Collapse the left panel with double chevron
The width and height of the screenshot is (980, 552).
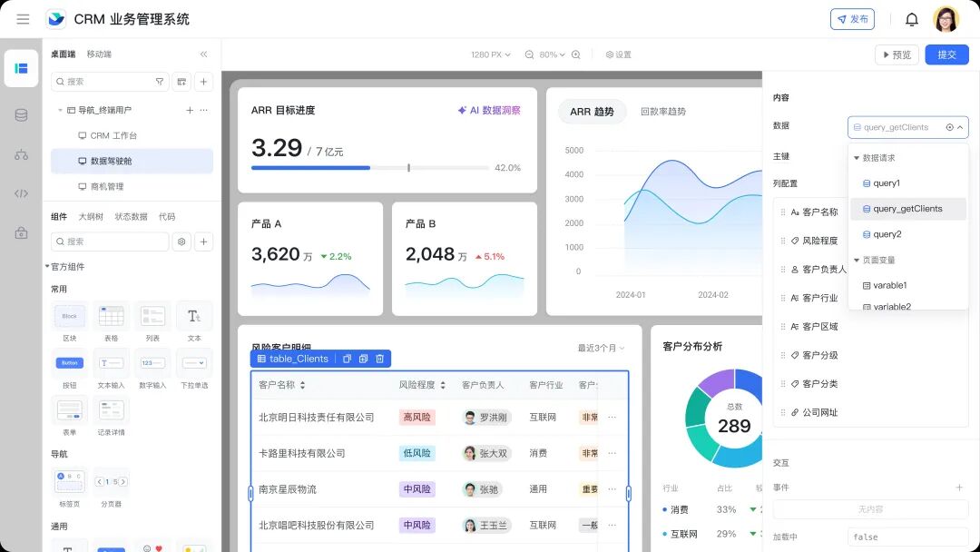(204, 54)
